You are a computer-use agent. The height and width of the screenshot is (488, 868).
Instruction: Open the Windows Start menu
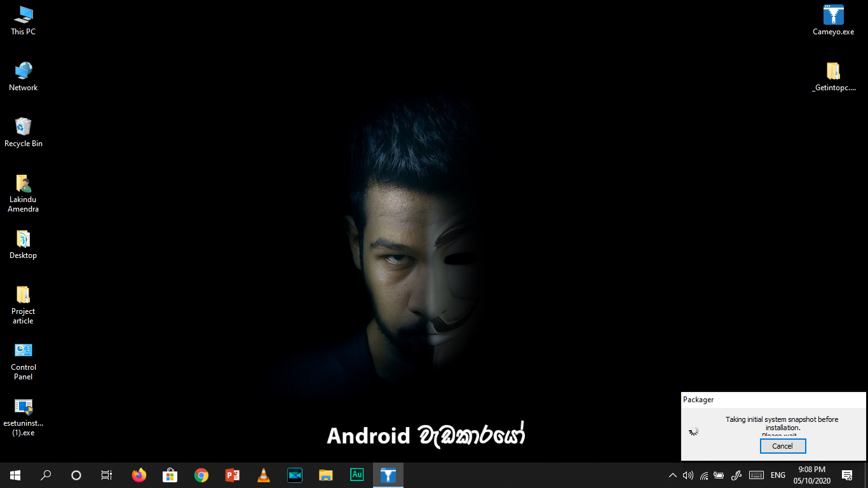(15, 475)
